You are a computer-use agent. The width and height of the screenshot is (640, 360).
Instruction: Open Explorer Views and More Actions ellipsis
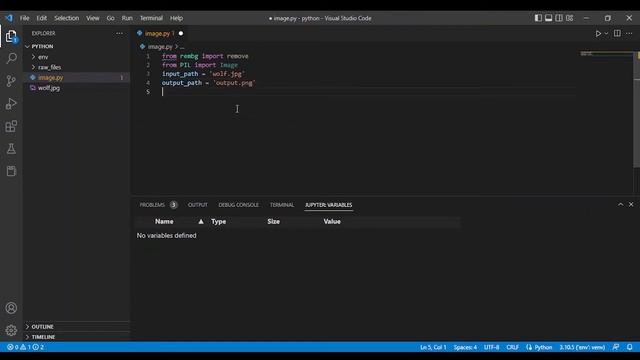pos(119,33)
